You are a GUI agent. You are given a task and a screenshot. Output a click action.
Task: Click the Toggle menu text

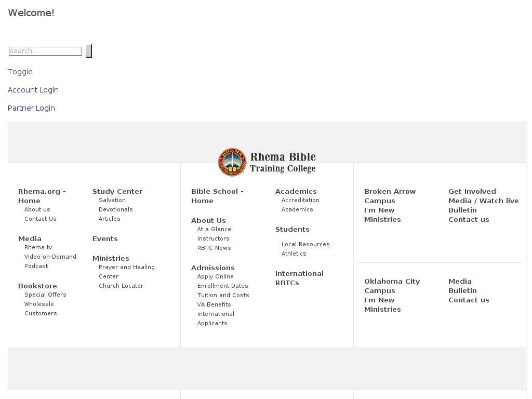[20, 72]
